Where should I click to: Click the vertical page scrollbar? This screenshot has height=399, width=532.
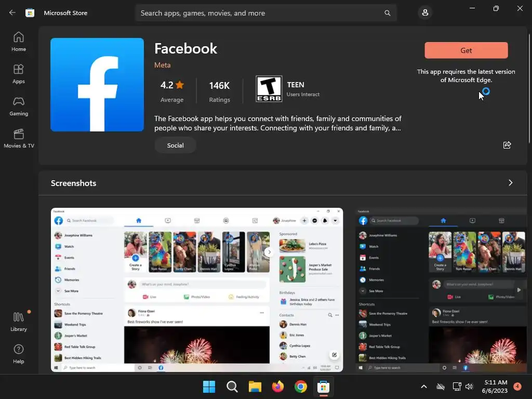click(x=529, y=88)
